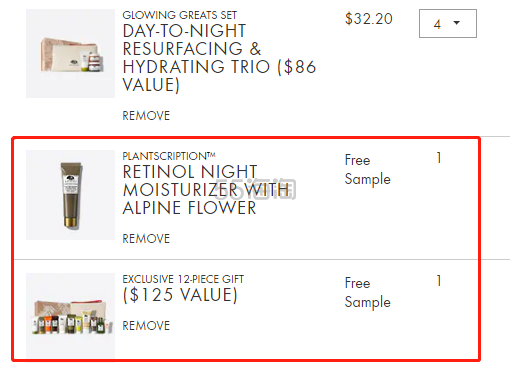Select the $32.20 price text
The image size is (510, 378).
pos(369,19)
